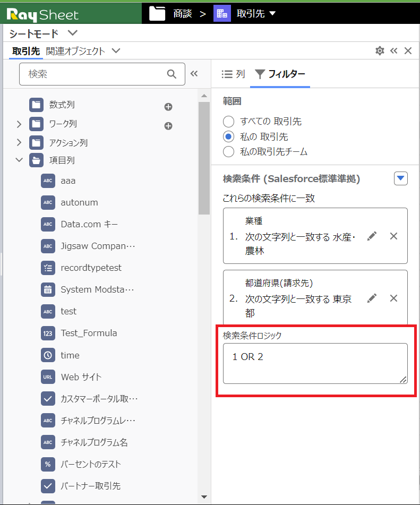
Task: Select チャネルプログラムレ… field
Action: click(x=98, y=421)
